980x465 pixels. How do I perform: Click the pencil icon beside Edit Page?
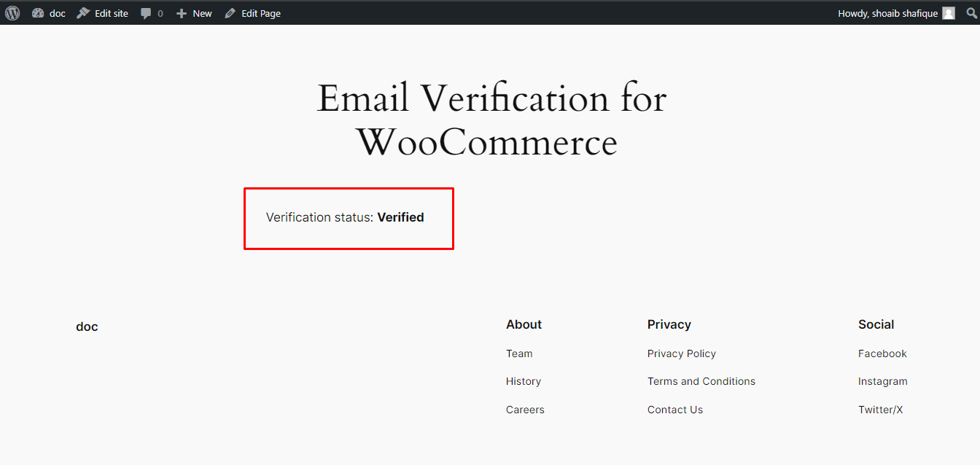point(230,13)
